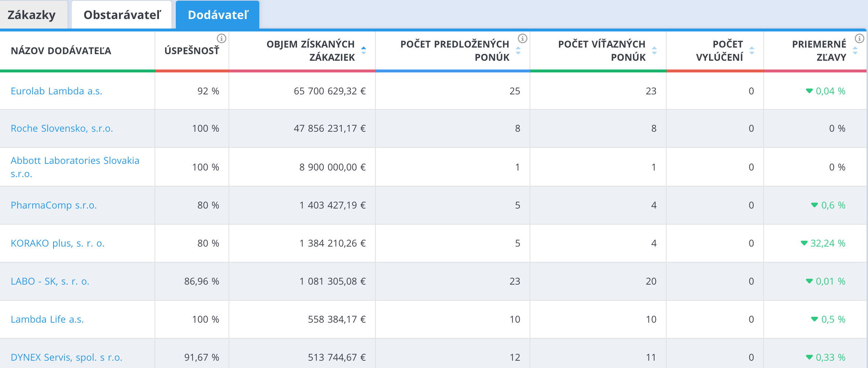Click LABO - SK, s. r. o. link
The width and height of the screenshot is (868, 368).
coord(50,281)
